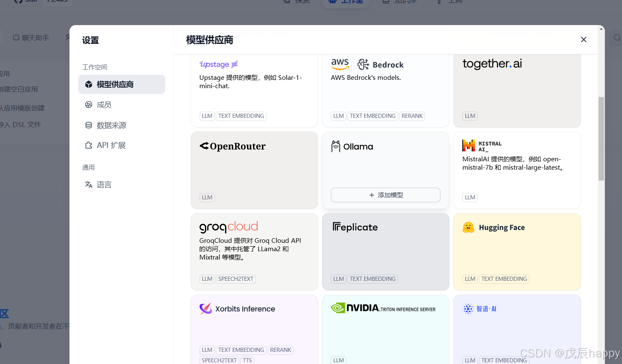The height and width of the screenshot is (364, 622).
Task: Click SPEECH2TEXT tag on groqcloud card
Action: (x=236, y=279)
